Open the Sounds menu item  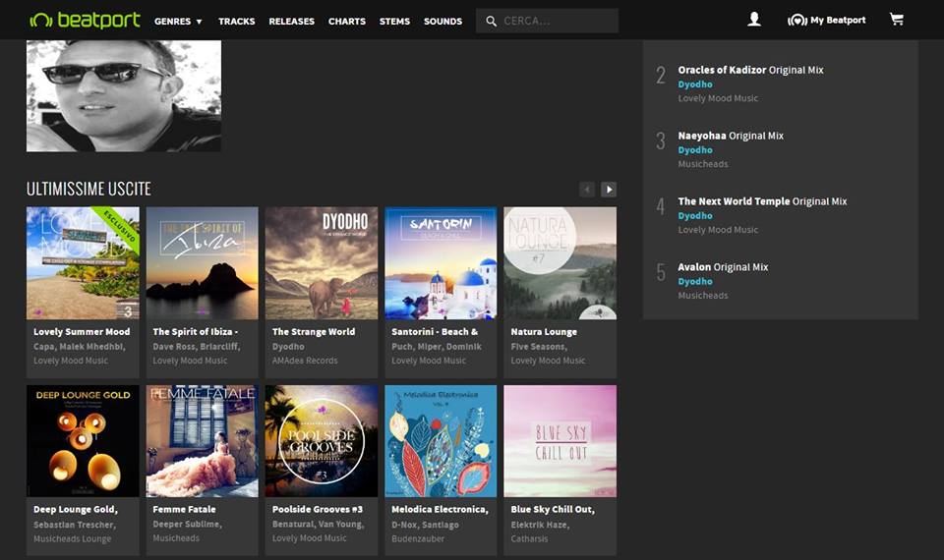coord(442,21)
